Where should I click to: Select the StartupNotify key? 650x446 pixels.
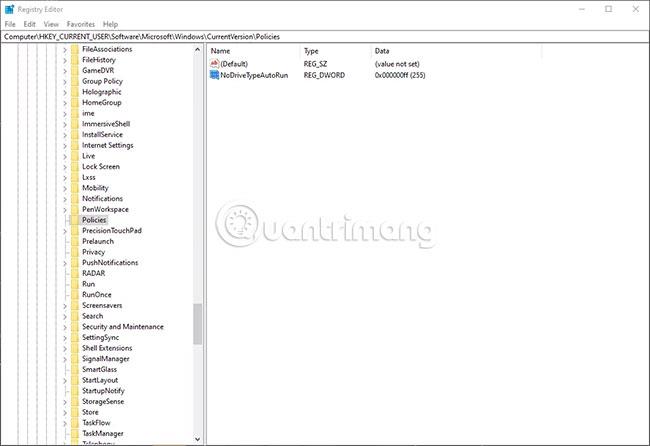tap(103, 391)
